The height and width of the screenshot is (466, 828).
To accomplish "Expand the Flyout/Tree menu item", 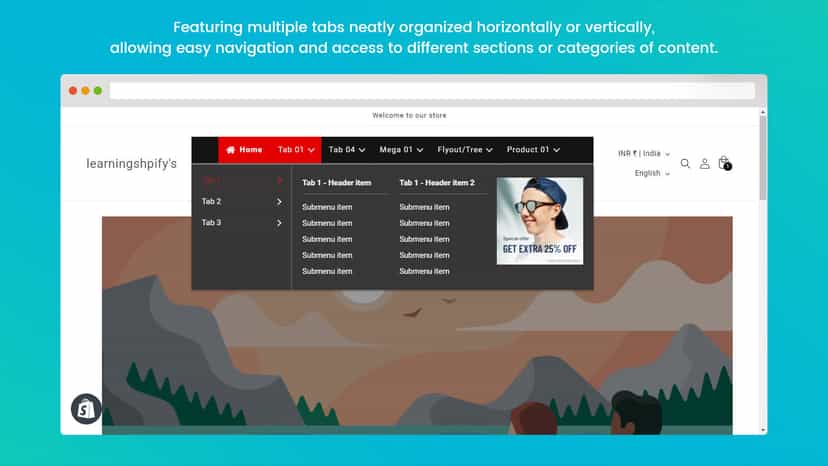I will pos(465,150).
